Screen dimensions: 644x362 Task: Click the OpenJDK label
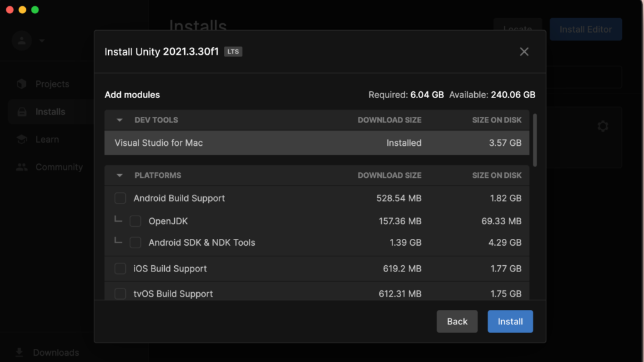(168, 221)
